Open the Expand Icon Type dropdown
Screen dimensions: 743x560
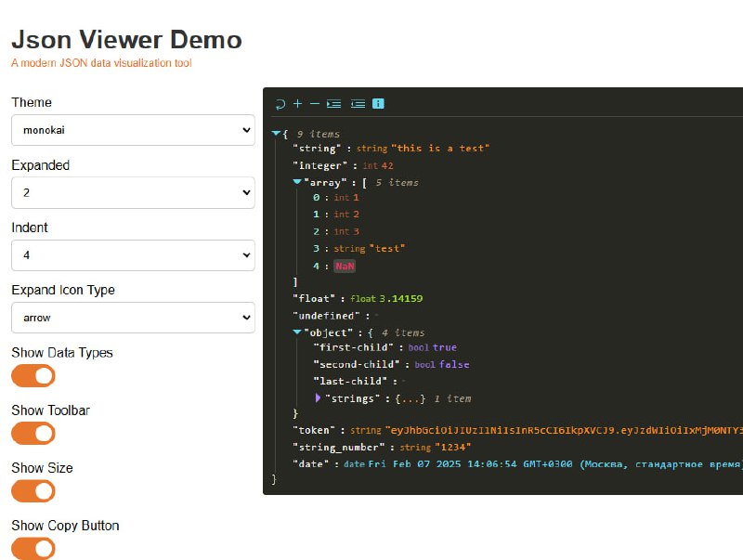pyautogui.click(x=133, y=318)
